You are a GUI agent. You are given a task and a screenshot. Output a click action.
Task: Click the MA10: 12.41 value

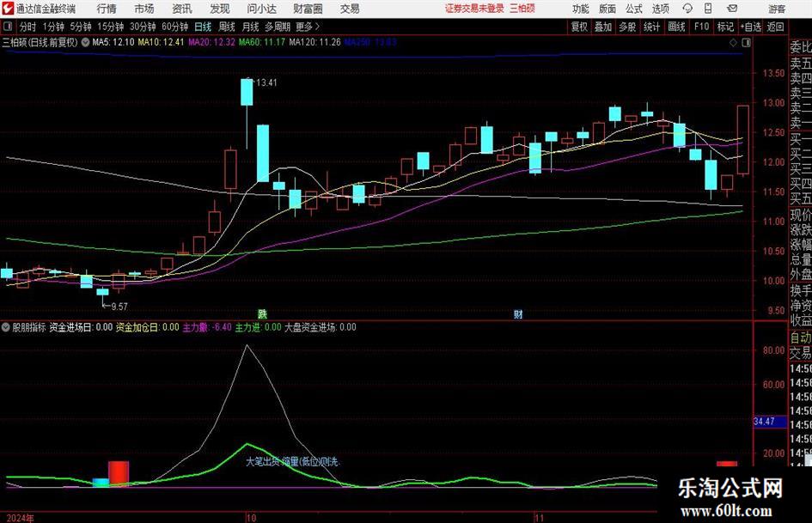tap(161, 42)
